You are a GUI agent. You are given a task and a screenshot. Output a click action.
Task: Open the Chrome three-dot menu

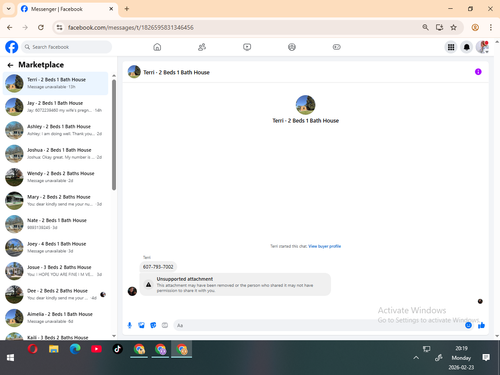pyautogui.click(x=491, y=27)
